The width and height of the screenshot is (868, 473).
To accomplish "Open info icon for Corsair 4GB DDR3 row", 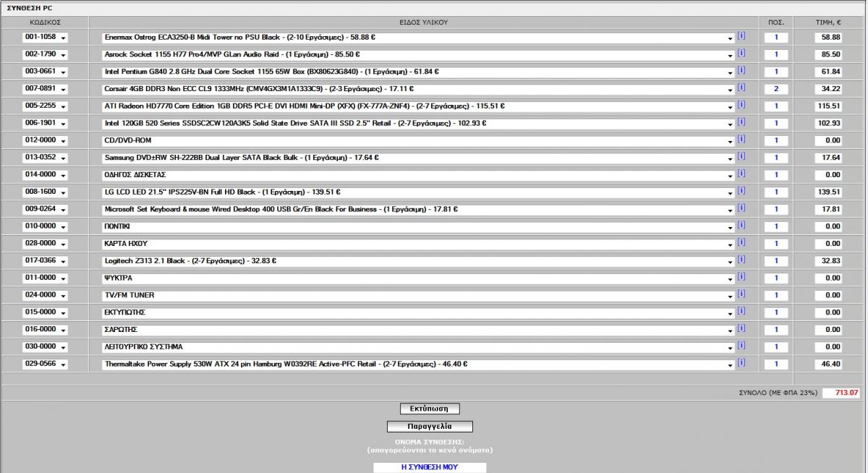I will pos(741,88).
